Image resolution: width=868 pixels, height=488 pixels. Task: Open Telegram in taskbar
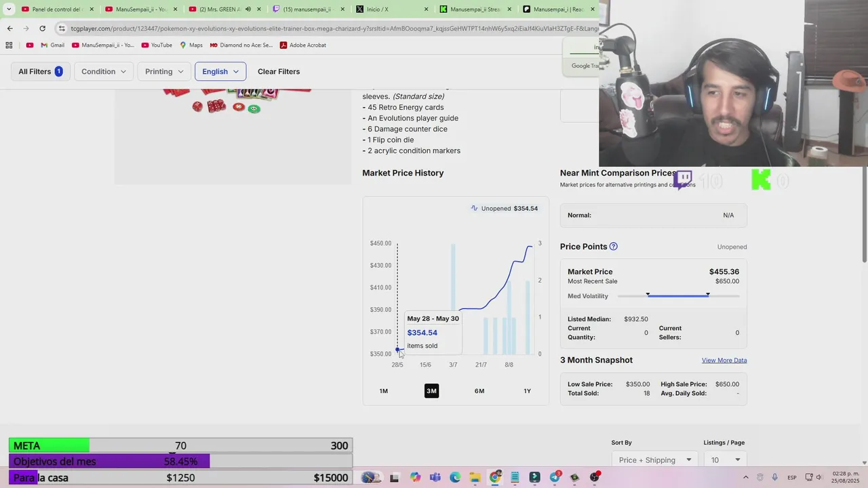pyautogui.click(x=555, y=477)
